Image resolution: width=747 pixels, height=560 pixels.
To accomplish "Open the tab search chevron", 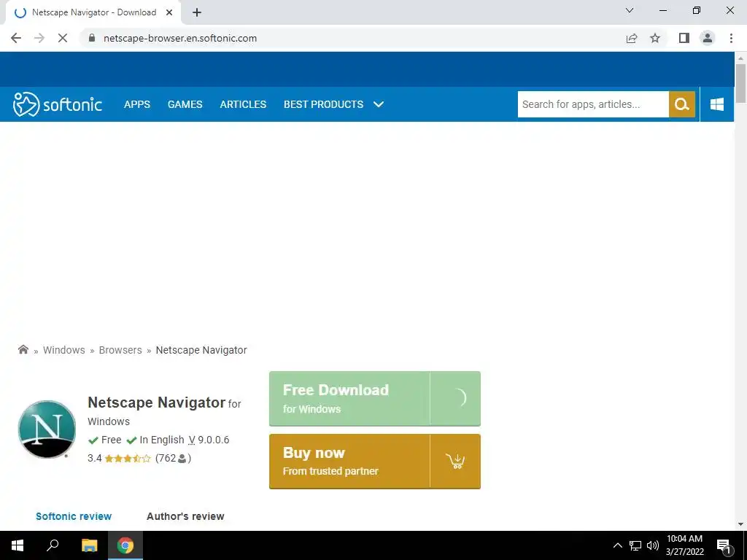I will 630,10.
